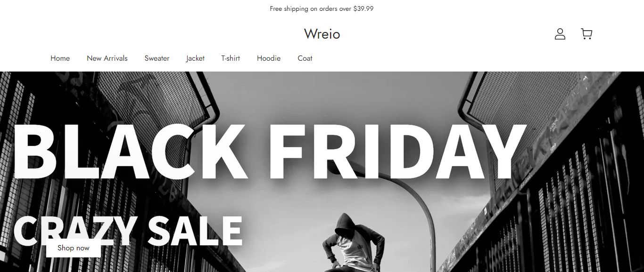
Task: Click the Shop now button
Action: pos(74,248)
